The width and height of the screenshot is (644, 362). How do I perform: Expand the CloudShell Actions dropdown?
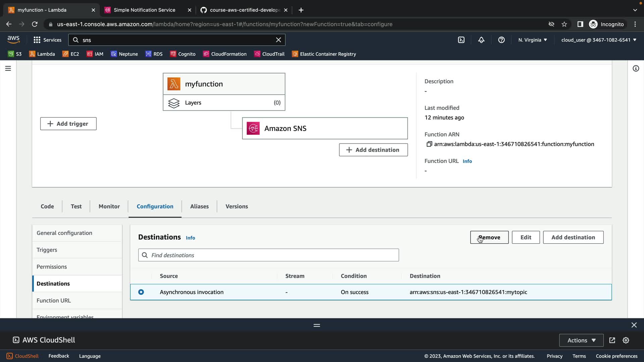(581, 340)
